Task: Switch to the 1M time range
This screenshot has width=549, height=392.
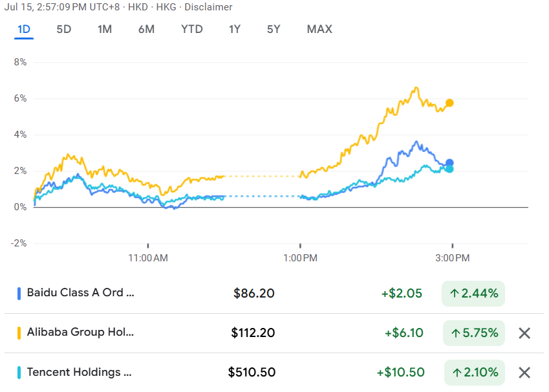Action: pyautogui.click(x=105, y=29)
